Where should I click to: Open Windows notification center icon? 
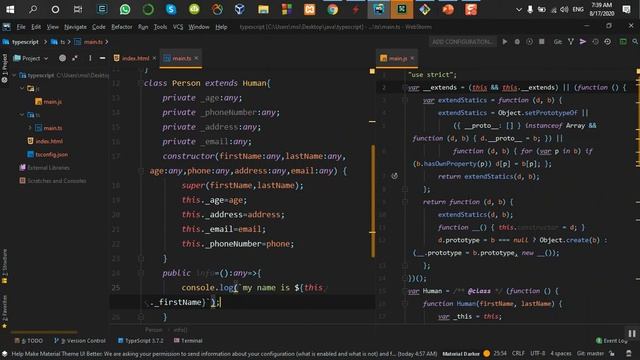click(x=627, y=9)
